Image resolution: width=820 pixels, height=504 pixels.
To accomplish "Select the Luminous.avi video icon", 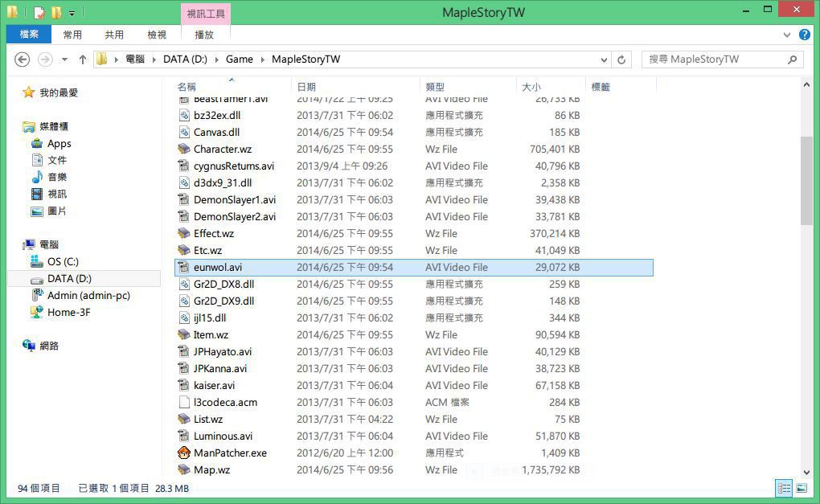I will (x=184, y=436).
